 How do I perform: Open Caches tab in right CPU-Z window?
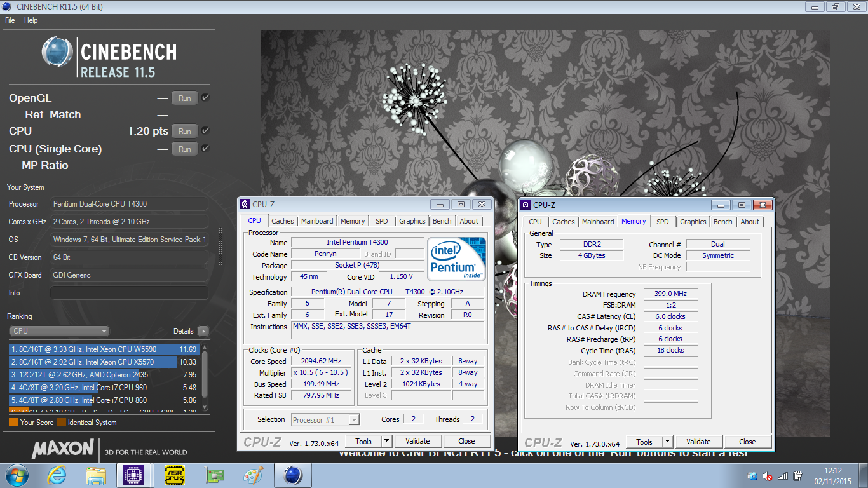click(x=564, y=222)
